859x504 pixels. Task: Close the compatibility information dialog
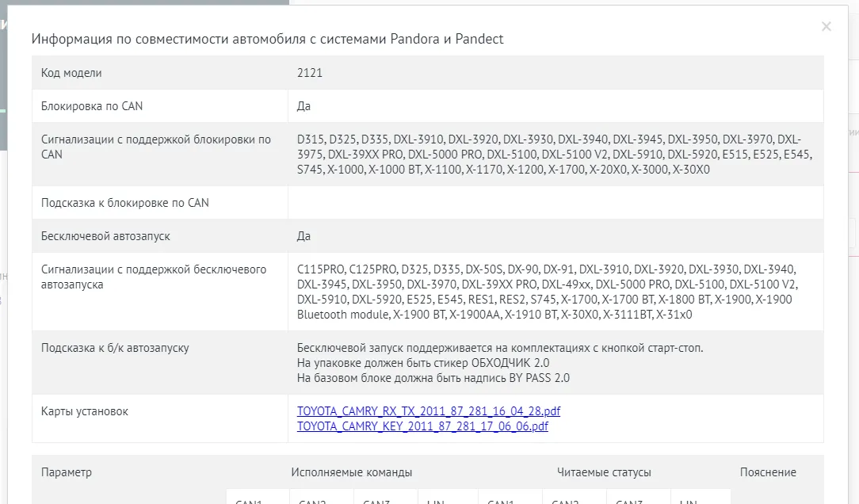click(x=827, y=26)
